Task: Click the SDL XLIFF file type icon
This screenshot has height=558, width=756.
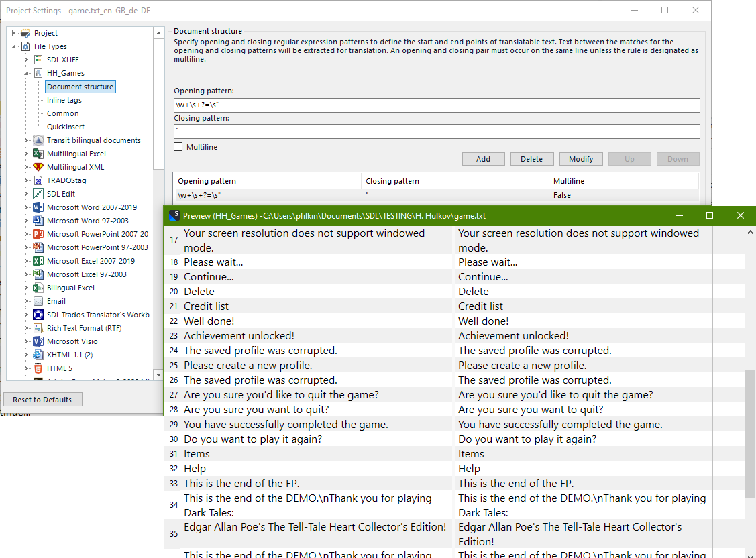Action: [39, 60]
